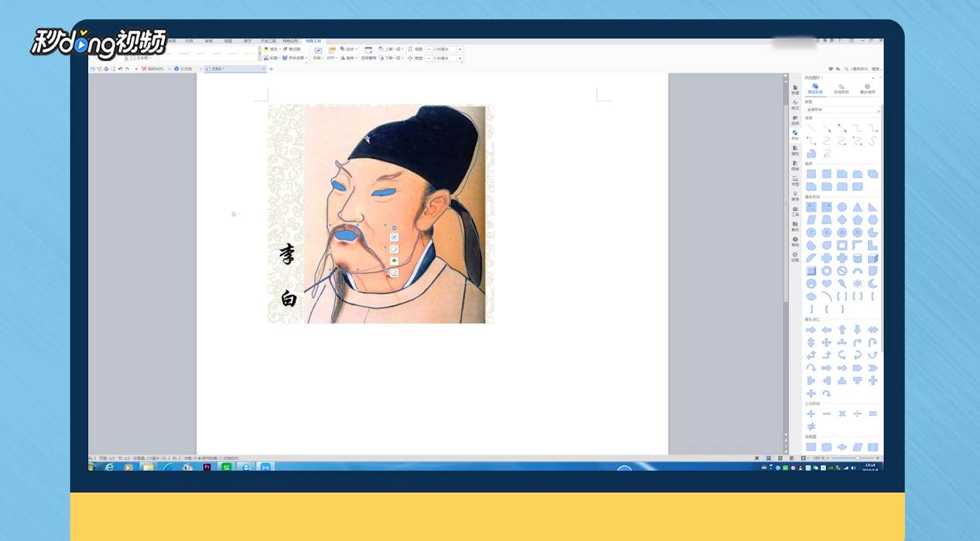Click the shape fill quick button beside mustache
This screenshot has width=980, height=541.
[x=394, y=261]
